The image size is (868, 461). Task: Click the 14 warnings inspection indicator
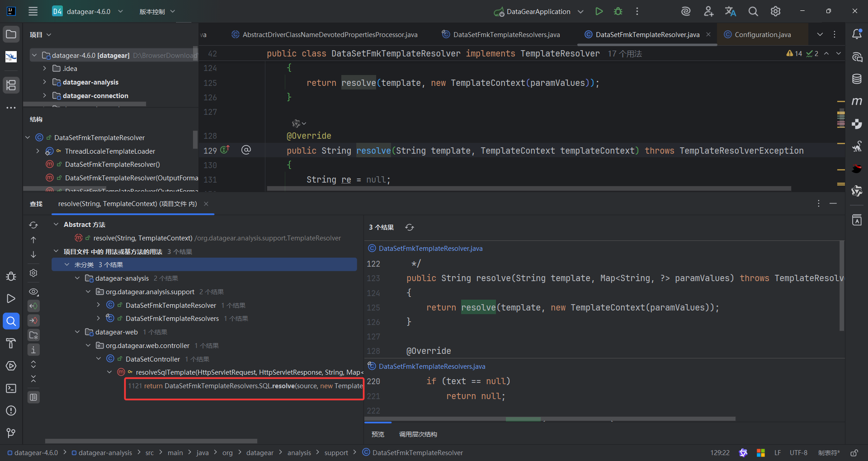794,53
